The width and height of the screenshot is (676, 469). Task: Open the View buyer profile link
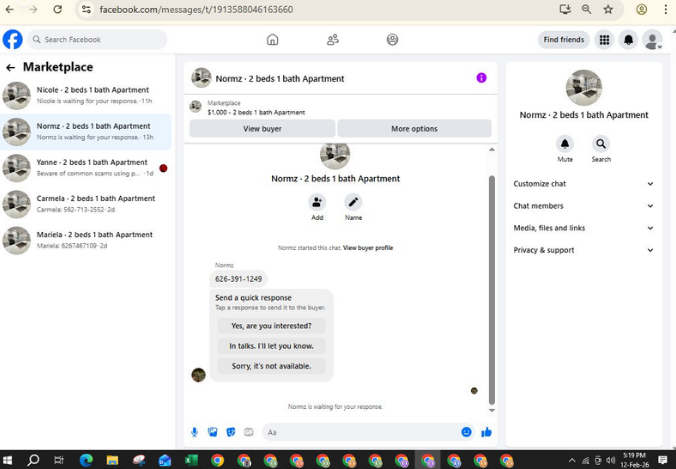point(368,248)
